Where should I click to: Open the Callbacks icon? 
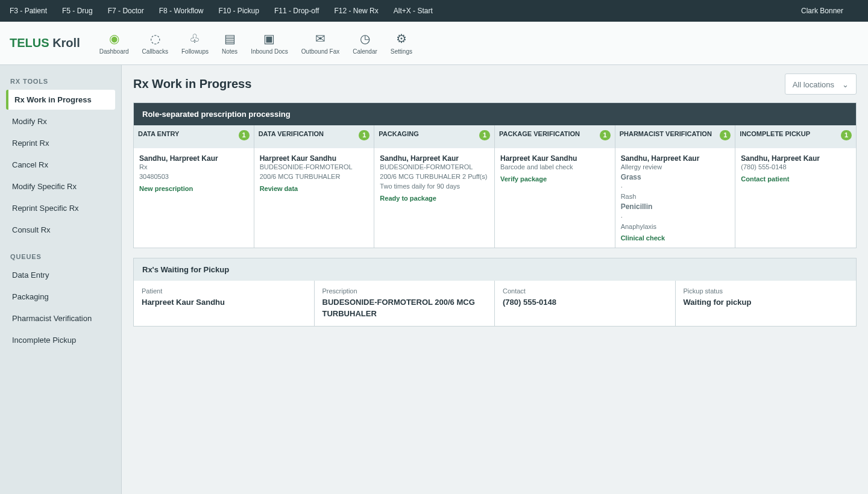click(x=155, y=39)
